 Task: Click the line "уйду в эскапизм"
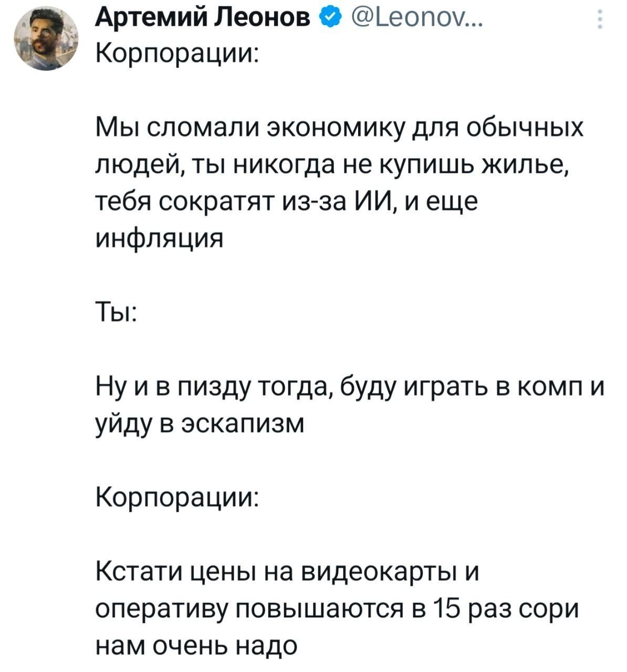click(200, 423)
